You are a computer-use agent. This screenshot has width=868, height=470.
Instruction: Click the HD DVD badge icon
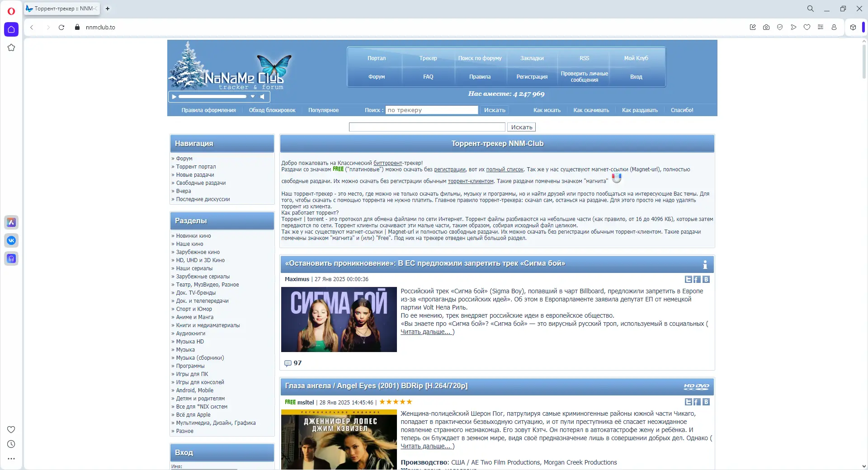tap(696, 387)
